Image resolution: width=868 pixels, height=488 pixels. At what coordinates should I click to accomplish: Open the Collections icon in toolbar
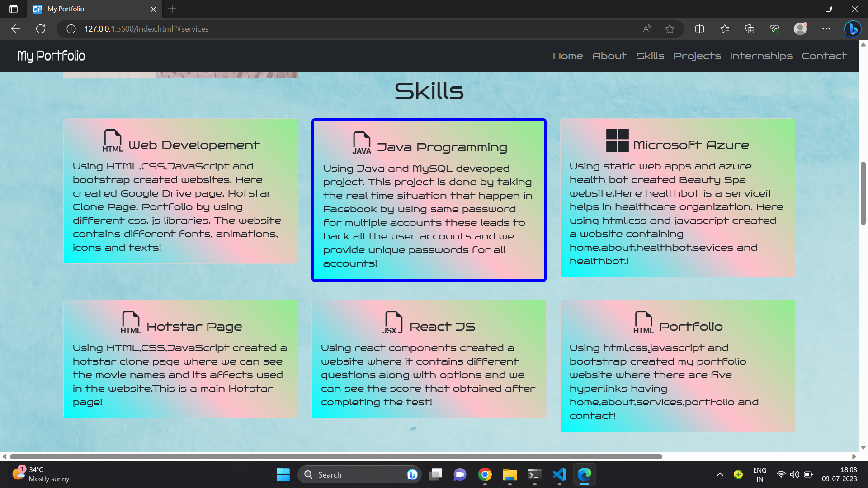coord(750,28)
